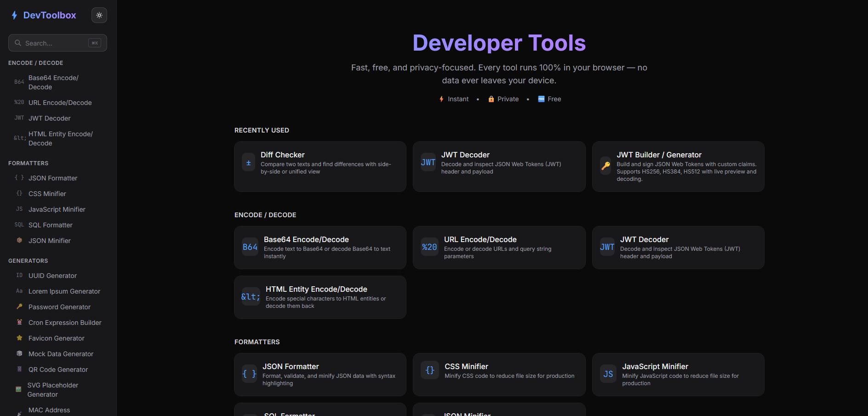Open the SQL Formatter tool icon
868x416 pixels.
19,225
